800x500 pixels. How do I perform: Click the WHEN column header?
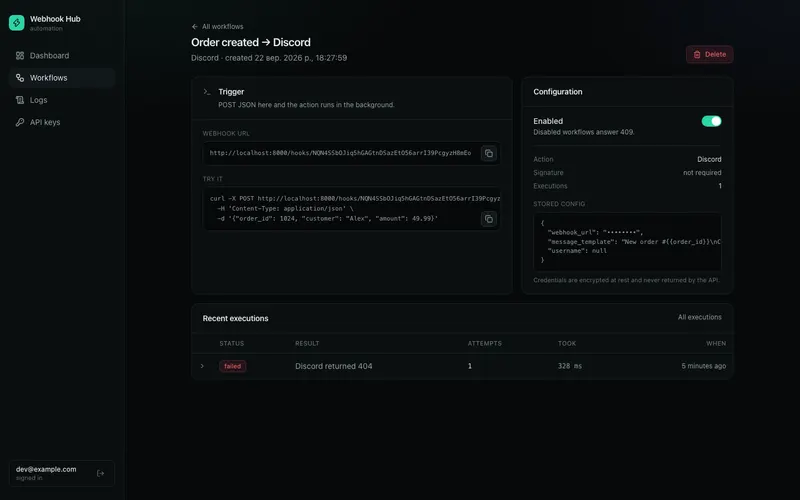[x=716, y=343]
